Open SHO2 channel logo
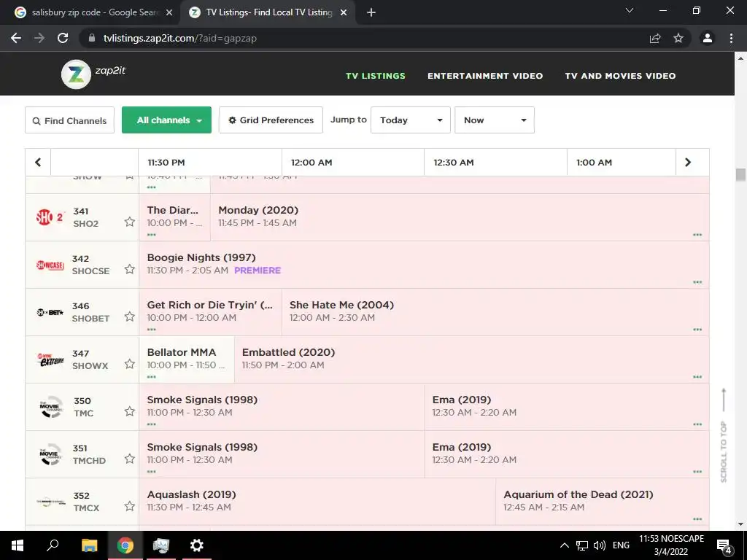 (50, 217)
